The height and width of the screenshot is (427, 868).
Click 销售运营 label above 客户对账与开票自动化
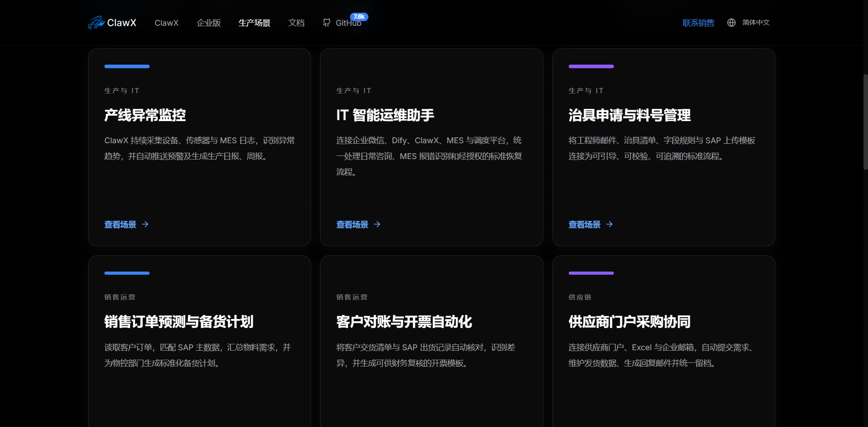pos(352,297)
